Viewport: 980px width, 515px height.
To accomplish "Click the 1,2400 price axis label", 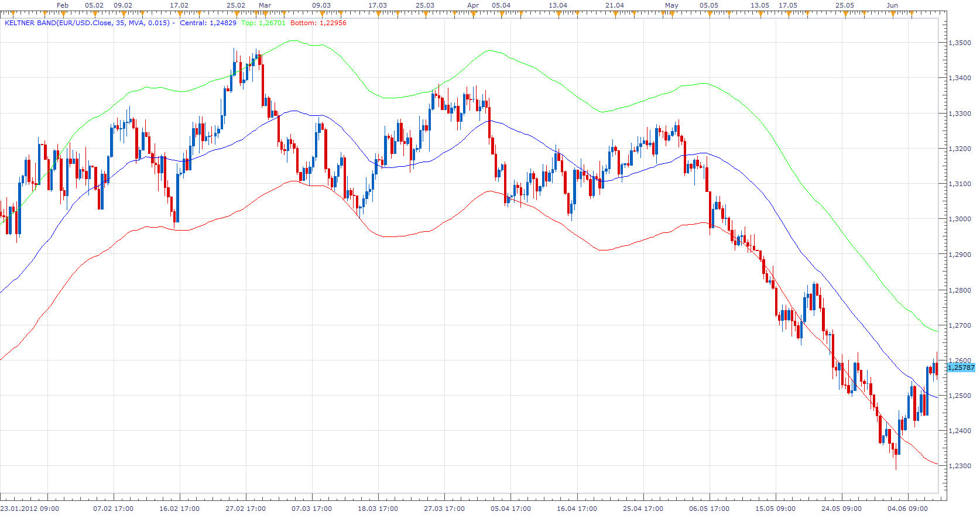I will pos(960,431).
